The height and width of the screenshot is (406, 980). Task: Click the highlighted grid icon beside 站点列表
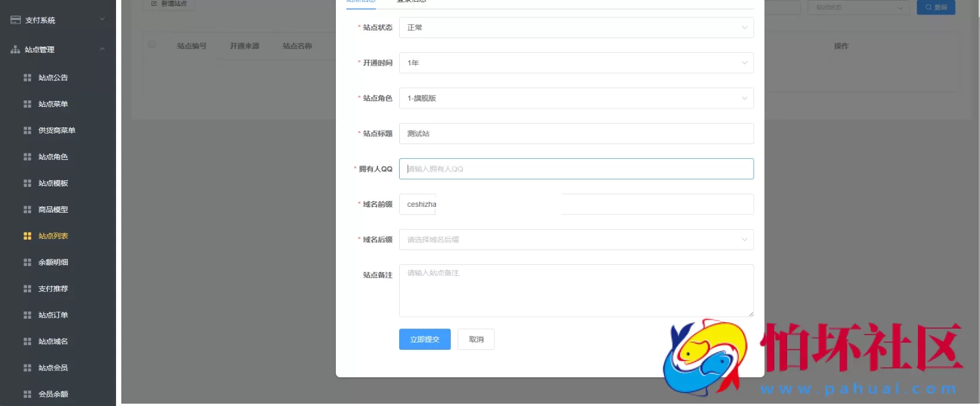27,236
